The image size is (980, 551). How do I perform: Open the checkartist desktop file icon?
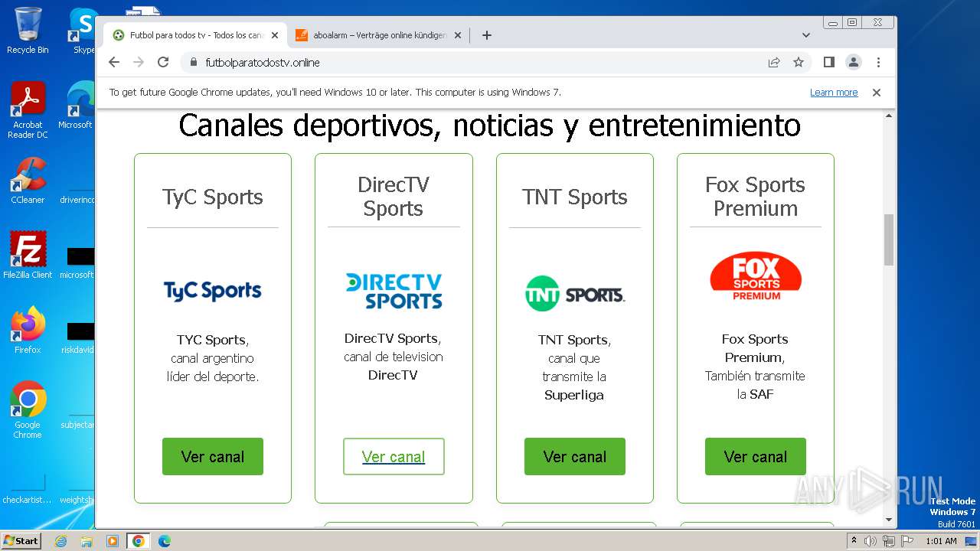[x=28, y=488]
